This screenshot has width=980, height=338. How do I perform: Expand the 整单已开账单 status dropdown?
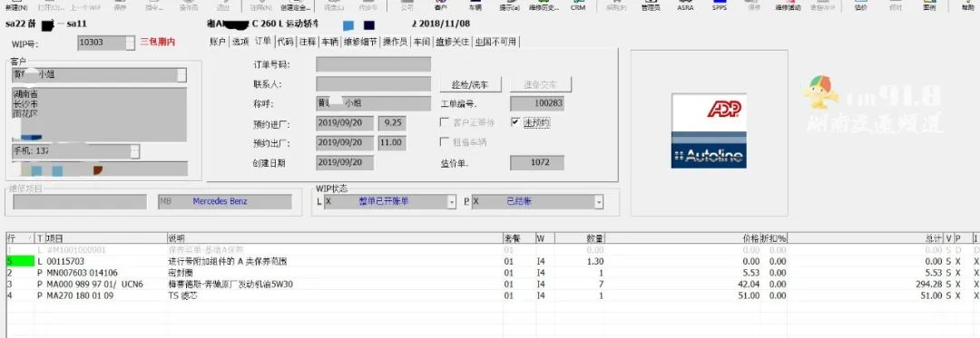[x=452, y=202]
